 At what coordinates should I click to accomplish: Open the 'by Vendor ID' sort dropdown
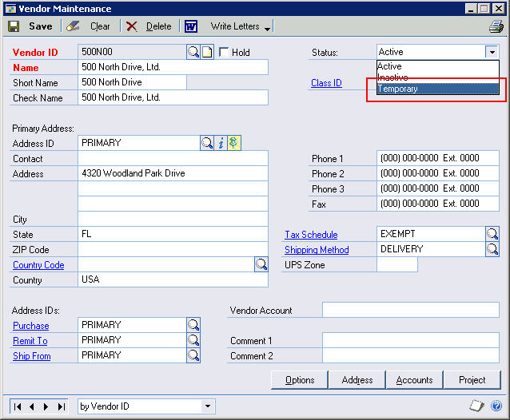pos(208,406)
